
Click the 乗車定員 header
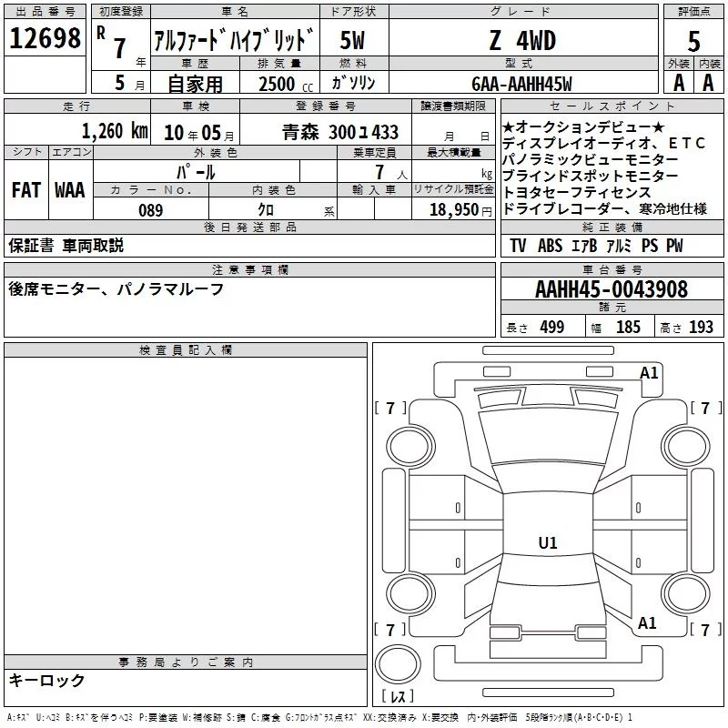[x=374, y=153]
